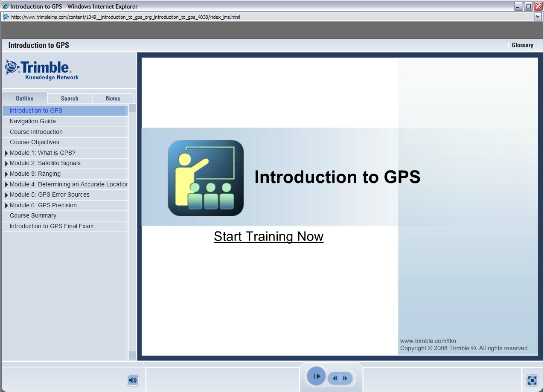
Task: Click the outline scrollbar up arrow
Action: [x=132, y=108]
